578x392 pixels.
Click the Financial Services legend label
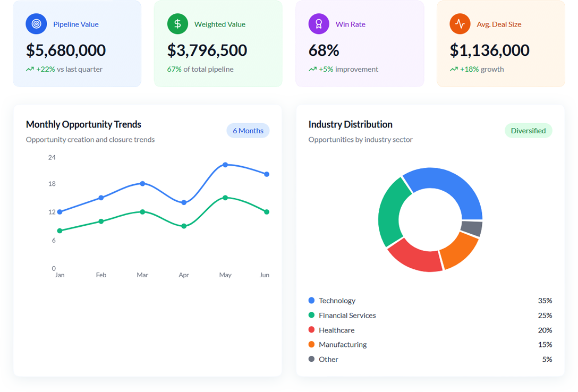(347, 316)
